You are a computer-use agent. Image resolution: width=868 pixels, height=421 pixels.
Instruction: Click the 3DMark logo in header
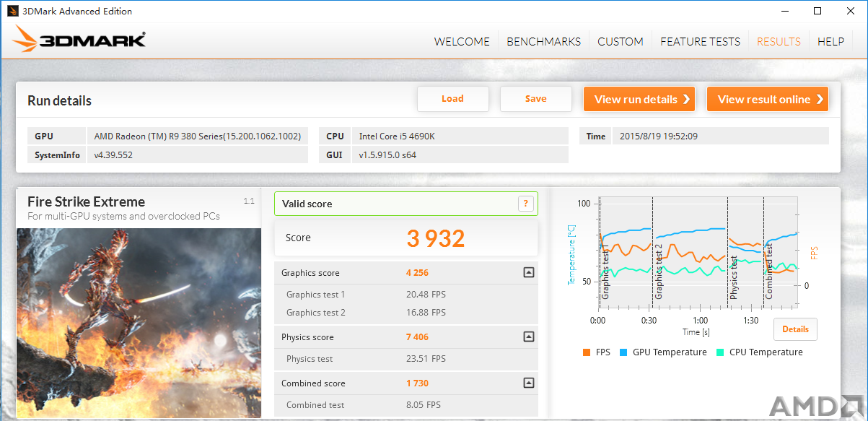click(79, 40)
